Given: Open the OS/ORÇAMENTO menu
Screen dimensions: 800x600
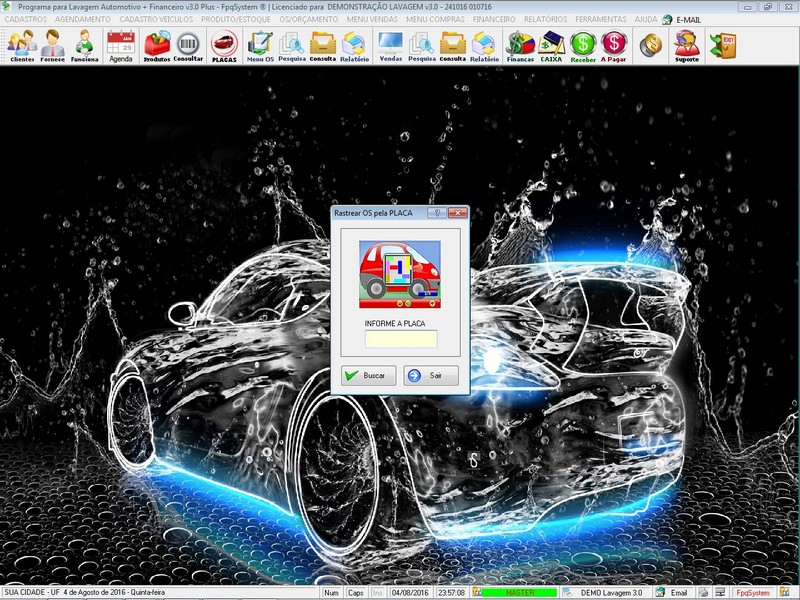Looking at the screenshot, I should 309,19.
